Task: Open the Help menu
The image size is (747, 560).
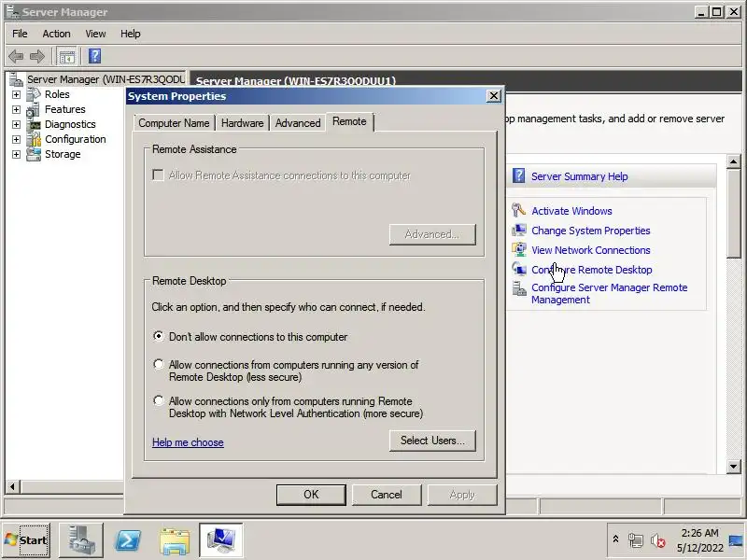Action: pos(130,34)
